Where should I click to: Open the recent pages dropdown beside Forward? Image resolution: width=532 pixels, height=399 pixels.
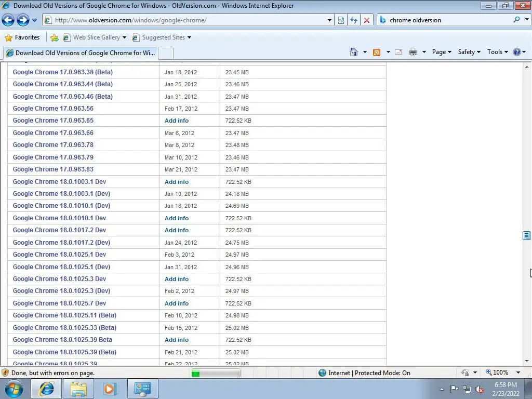pyautogui.click(x=35, y=20)
